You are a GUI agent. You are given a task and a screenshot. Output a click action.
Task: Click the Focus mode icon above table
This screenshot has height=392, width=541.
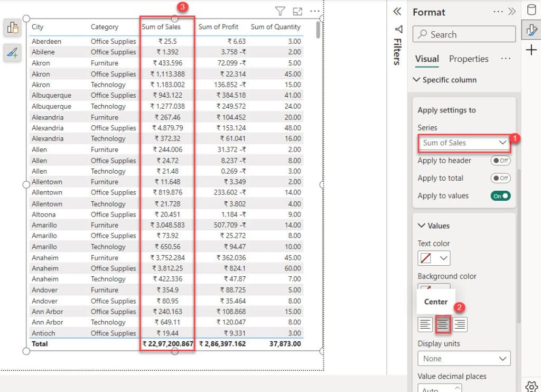[x=297, y=12]
